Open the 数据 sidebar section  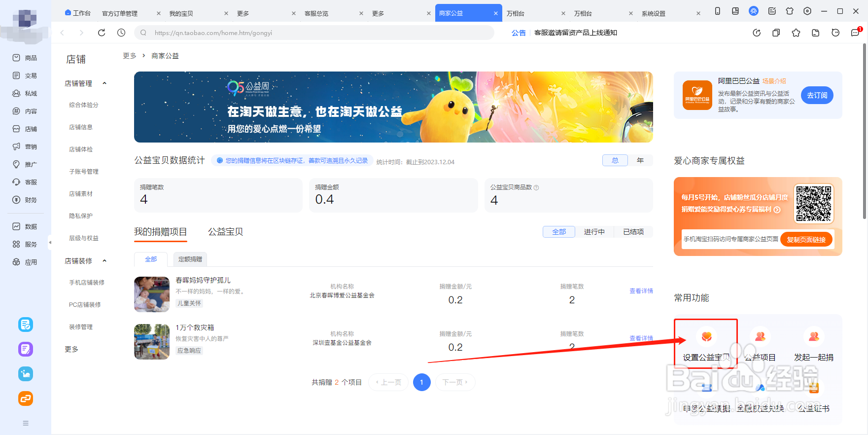25,226
